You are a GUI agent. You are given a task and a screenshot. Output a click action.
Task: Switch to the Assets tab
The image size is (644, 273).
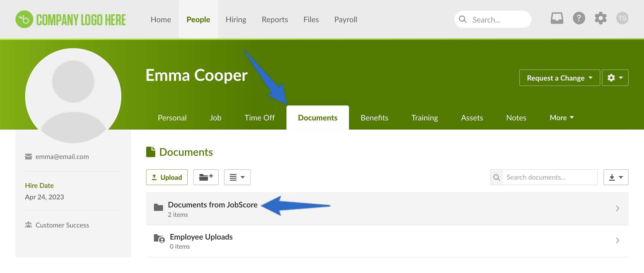(472, 118)
